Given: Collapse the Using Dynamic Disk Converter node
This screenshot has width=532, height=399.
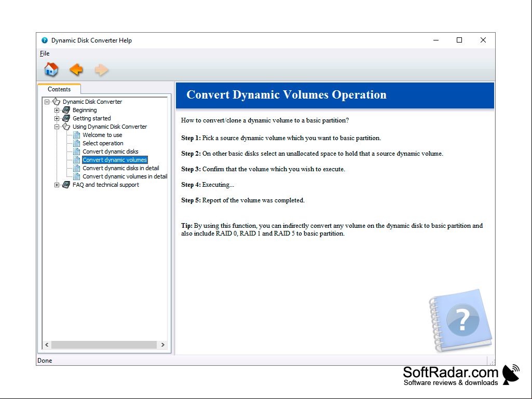Looking at the screenshot, I should point(57,127).
